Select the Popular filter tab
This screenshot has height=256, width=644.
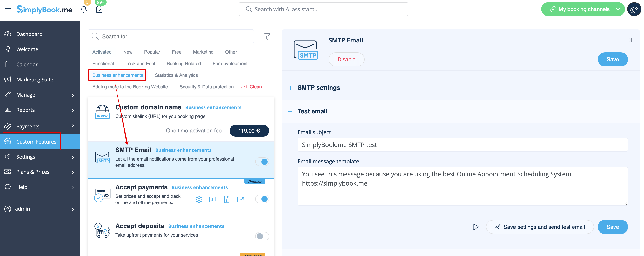point(152,52)
